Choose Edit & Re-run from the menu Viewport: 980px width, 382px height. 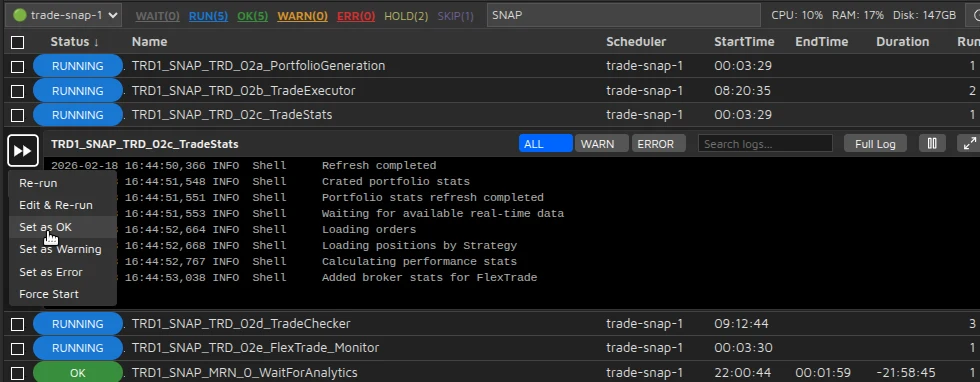click(x=62, y=205)
